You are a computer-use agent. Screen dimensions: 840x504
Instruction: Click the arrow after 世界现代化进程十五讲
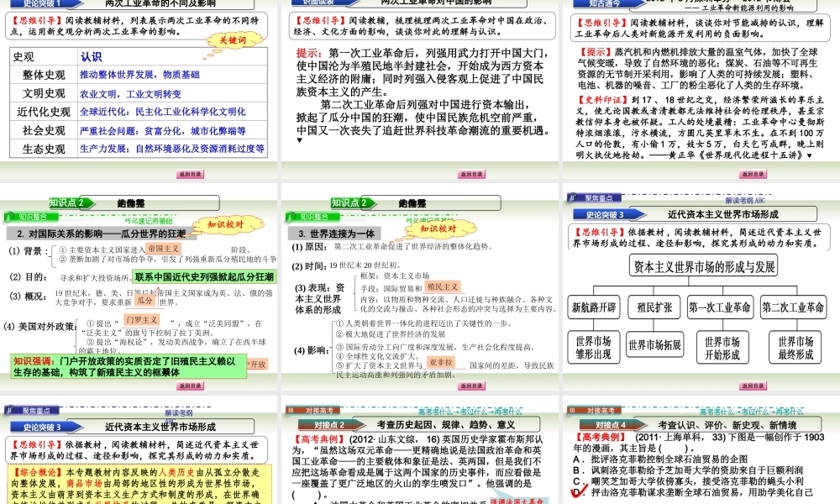click(810, 155)
